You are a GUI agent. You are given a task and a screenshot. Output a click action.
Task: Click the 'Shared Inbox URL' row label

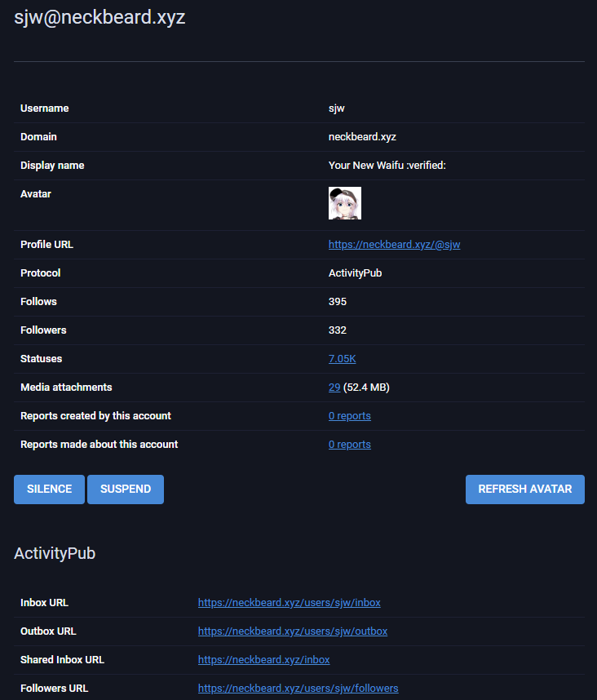tap(62, 660)
